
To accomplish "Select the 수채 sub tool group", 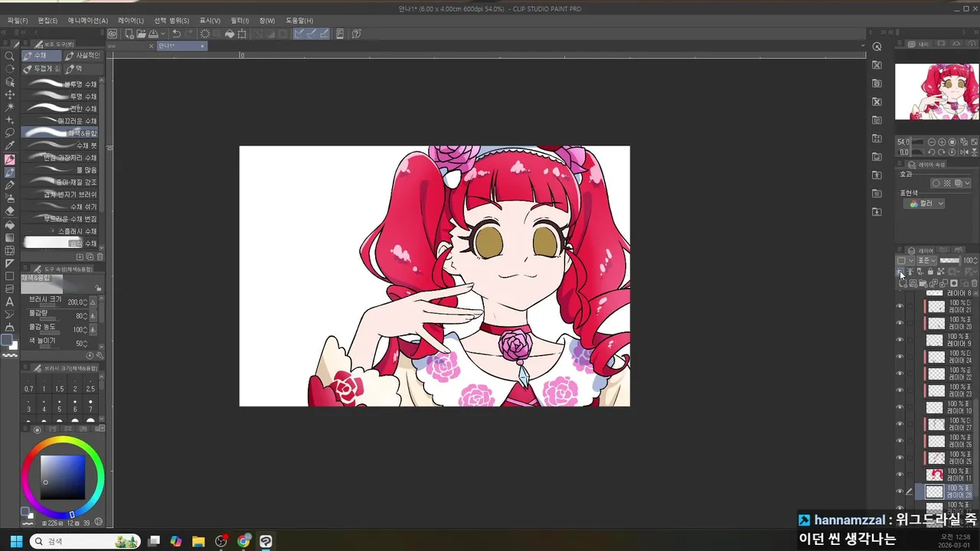I will point(41,56).
